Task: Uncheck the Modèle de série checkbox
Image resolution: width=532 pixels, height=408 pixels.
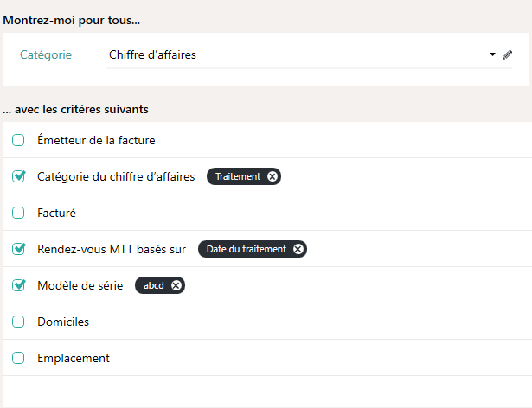Action: click(18, 285)
